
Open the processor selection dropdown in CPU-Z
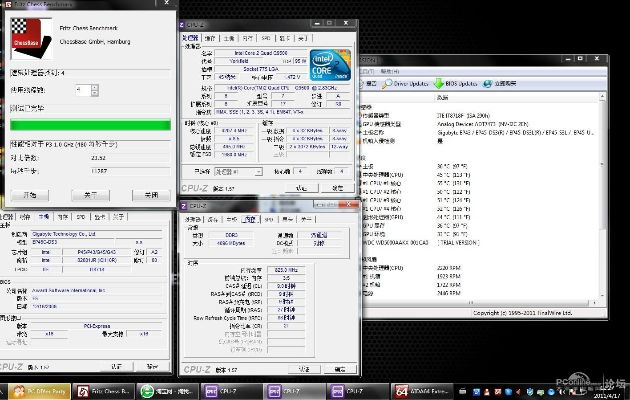point(258,172)
